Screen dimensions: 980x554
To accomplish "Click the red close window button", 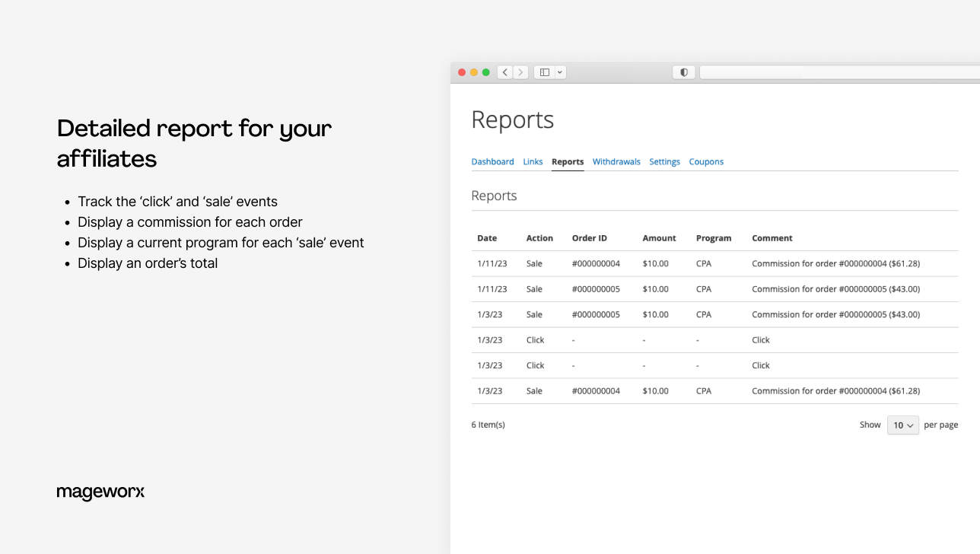I will (x=462, y=72).
